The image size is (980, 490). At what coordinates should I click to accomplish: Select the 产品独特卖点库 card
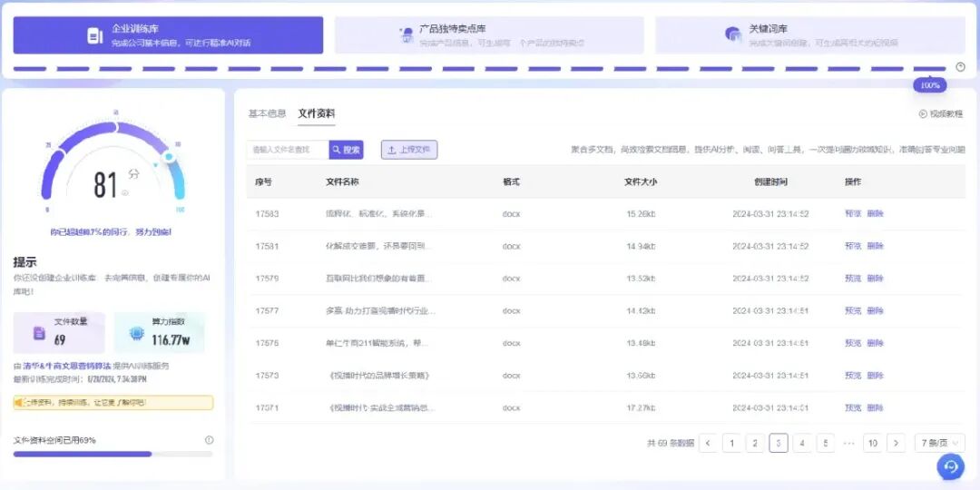pos(489,35)
